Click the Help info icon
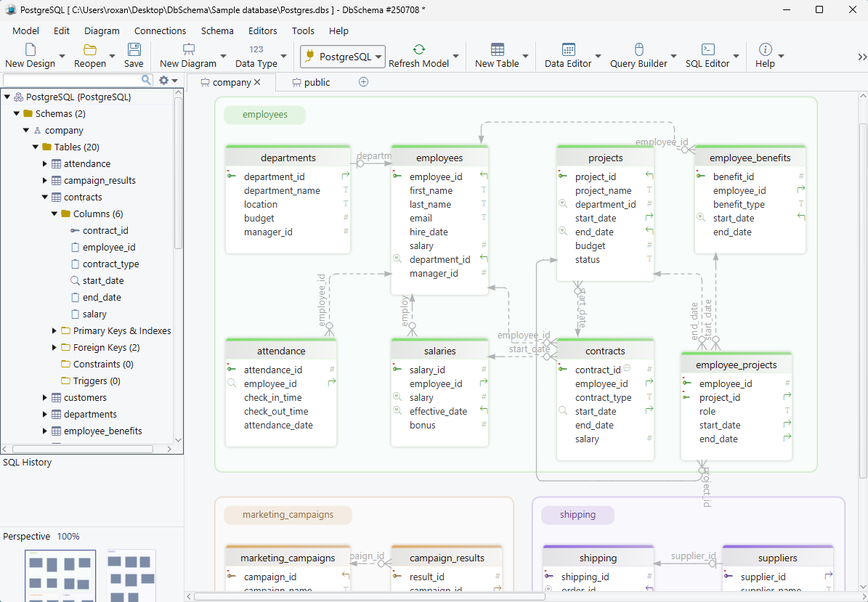 click(x=766, y=50)
